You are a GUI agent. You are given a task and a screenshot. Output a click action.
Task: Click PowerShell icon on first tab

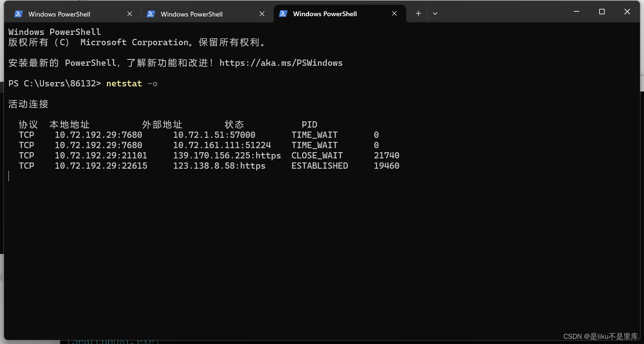[x=18, y=14]
